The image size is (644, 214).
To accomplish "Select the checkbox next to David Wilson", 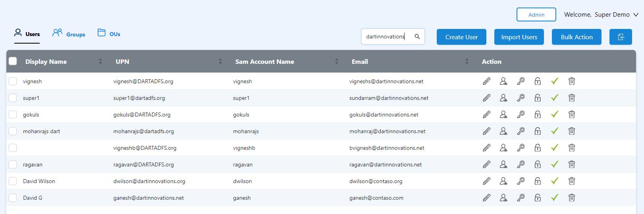I will (13, 181).
